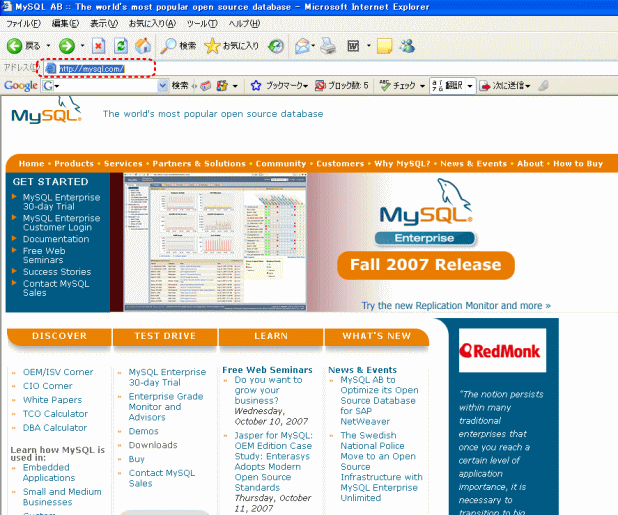
Task: Click Success Stories link
Action: tap(57, 272)
